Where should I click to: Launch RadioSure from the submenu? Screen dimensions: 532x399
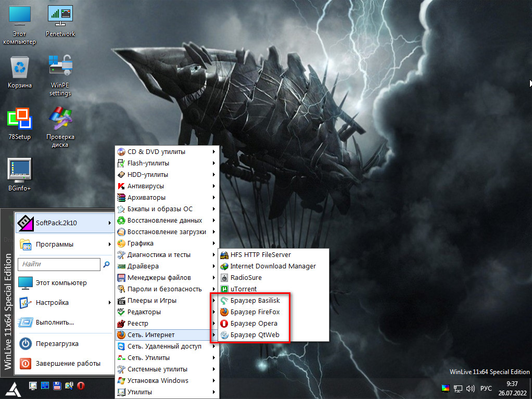tap(274, 278)
